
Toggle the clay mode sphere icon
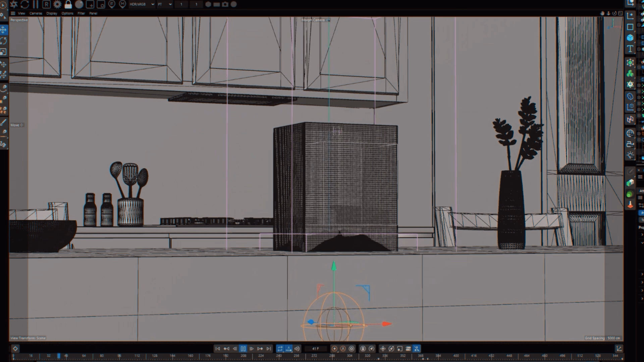point(79,4)
